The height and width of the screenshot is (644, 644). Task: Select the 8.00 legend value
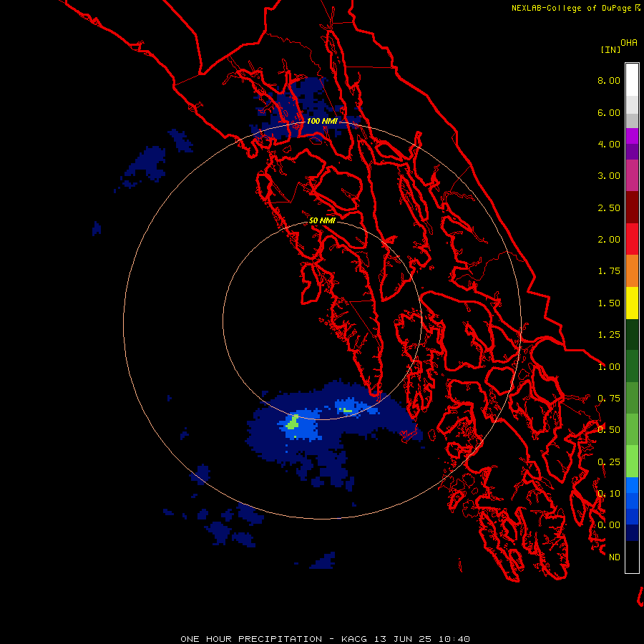pyautogui.click(x=609, y=80)
